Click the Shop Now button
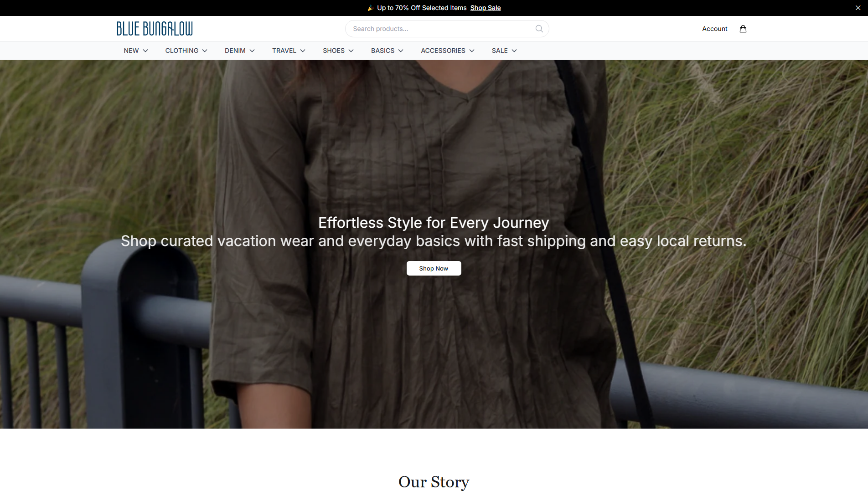Screen dimensions: 868x491 (434, 268)
